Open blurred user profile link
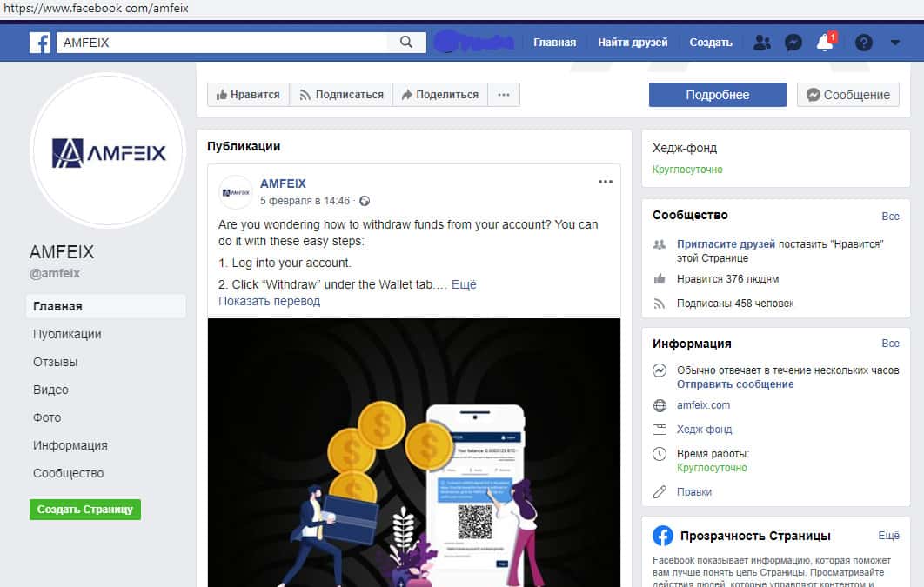 [474, 42]
